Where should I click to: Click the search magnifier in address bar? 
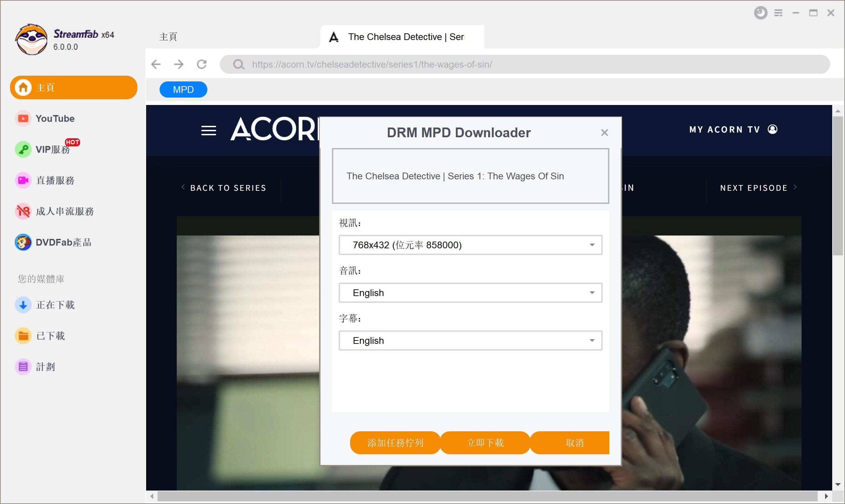coord(239,64)
